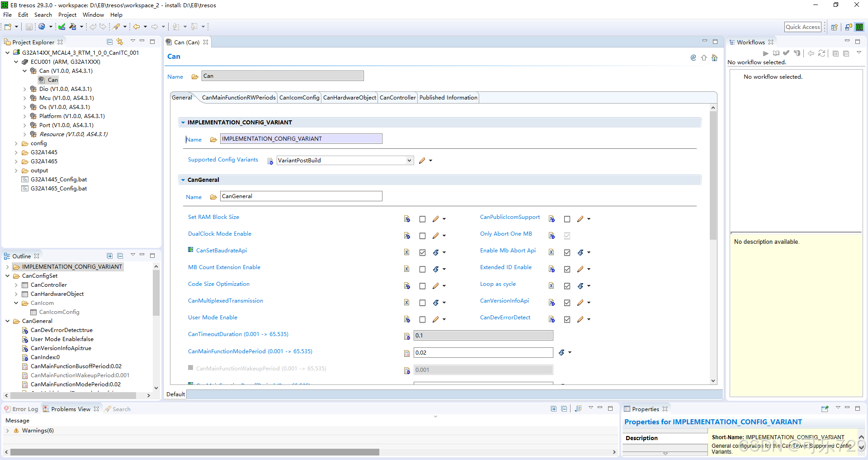The height and width of the screenshot is (460, 868).
Task: Click the Generate project hammer icon
Action: click(73, 27)
